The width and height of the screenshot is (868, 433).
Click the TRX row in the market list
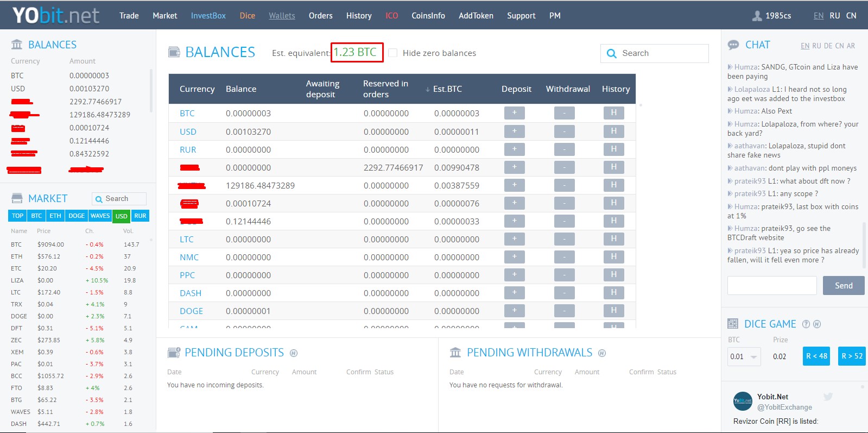click(x=76, y=304)
